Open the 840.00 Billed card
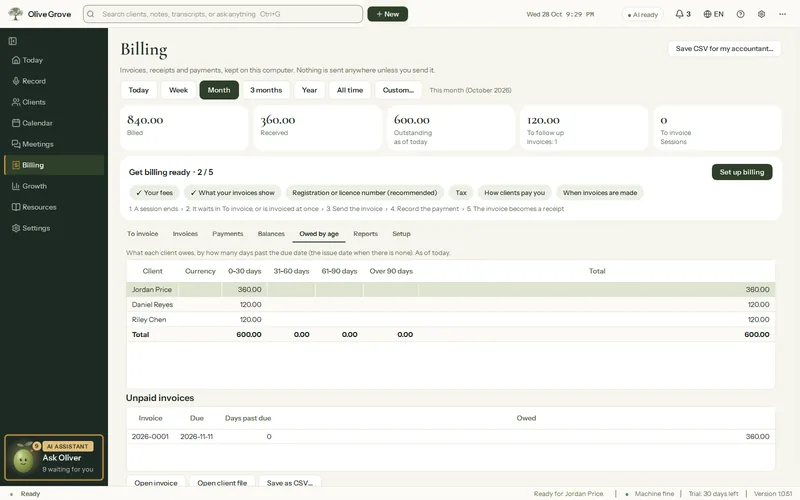This screenshot has height=500, width=800. [x=184, y=128]
